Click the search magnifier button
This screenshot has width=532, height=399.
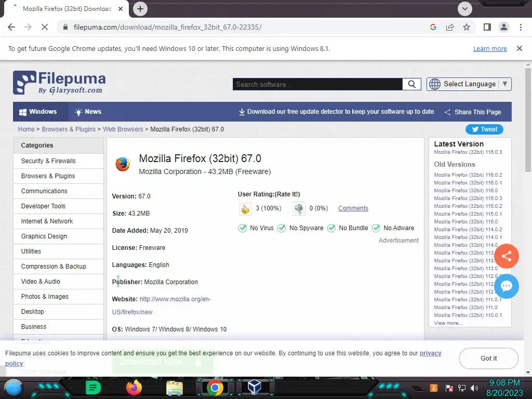click(x=411, y=84)
